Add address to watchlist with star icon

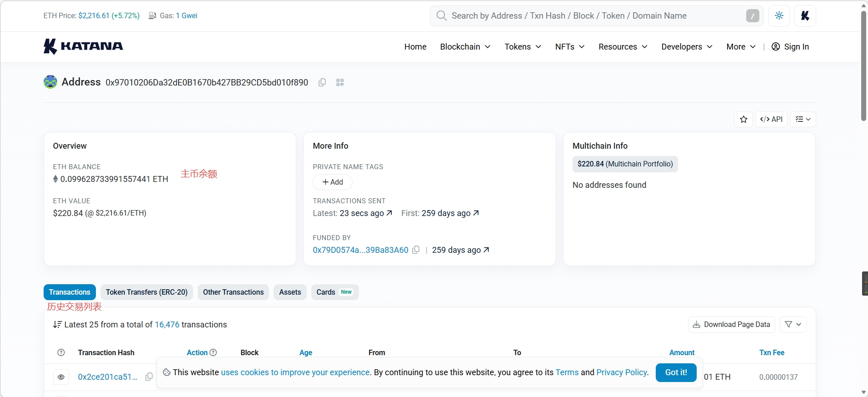coord(743,119)
